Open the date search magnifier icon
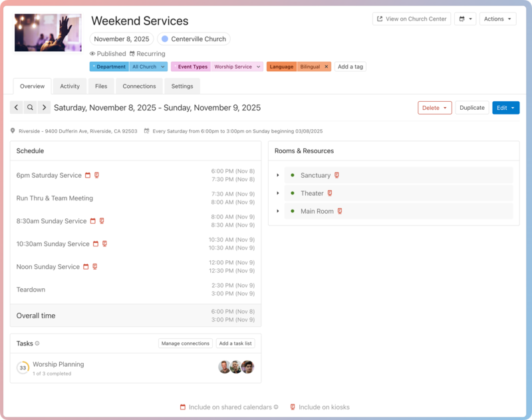 point(29,107)
